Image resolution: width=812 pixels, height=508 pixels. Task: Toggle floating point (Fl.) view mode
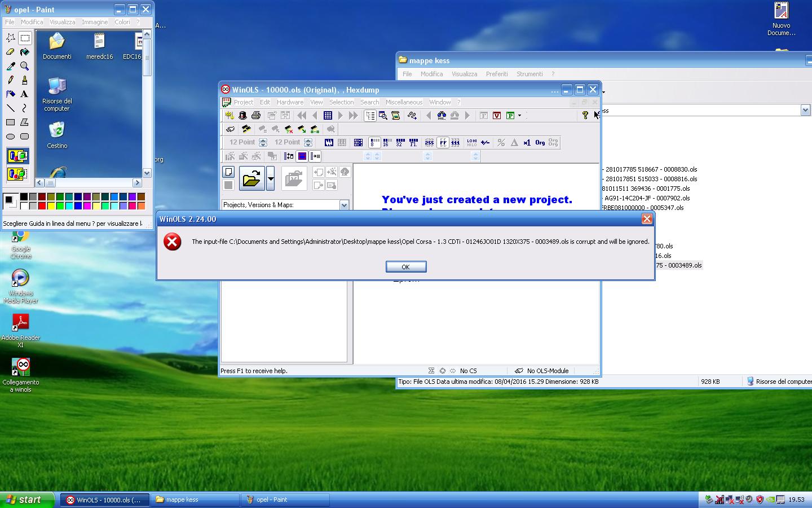click(413, 143)
